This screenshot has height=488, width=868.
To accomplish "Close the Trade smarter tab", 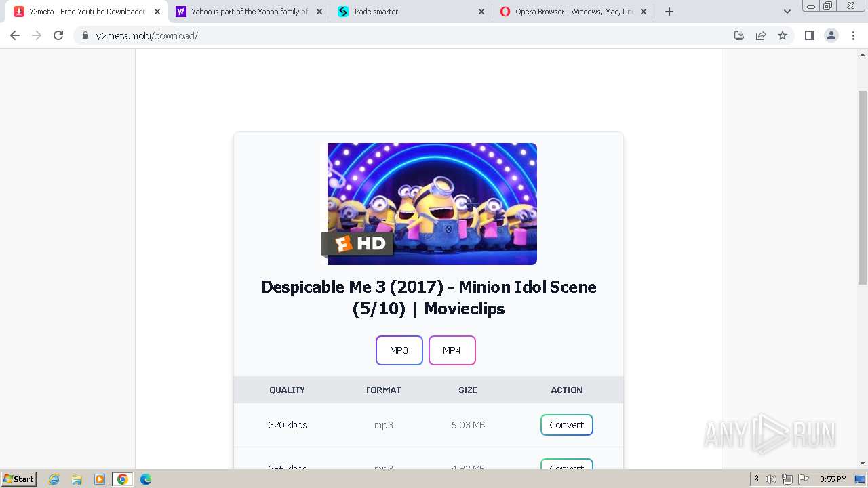I will [481, 12].
